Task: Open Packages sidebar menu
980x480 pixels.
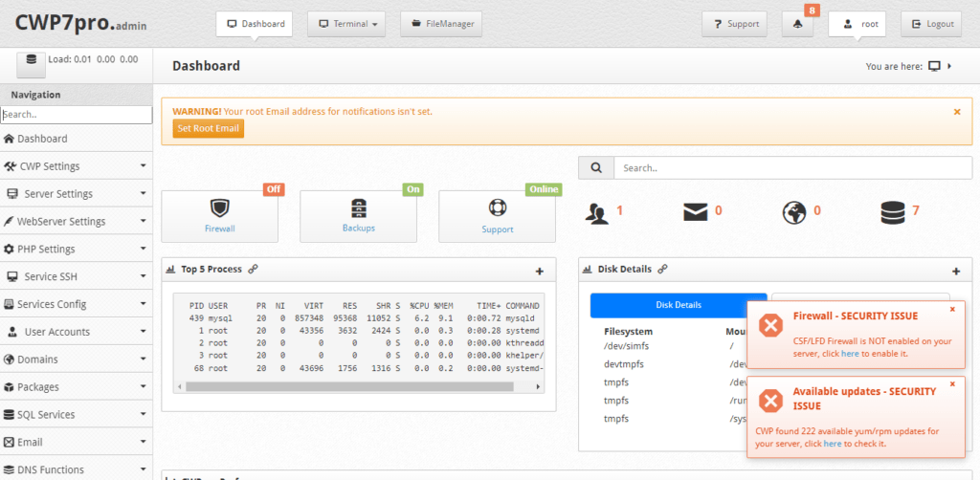Action: click(x=77, y=386)
